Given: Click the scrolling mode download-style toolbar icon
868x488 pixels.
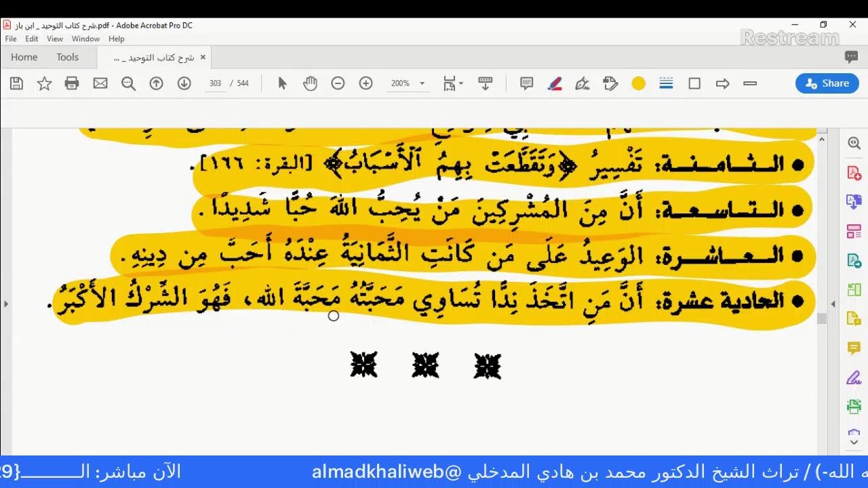Looking at the screenshot, I should click(485, 83).
